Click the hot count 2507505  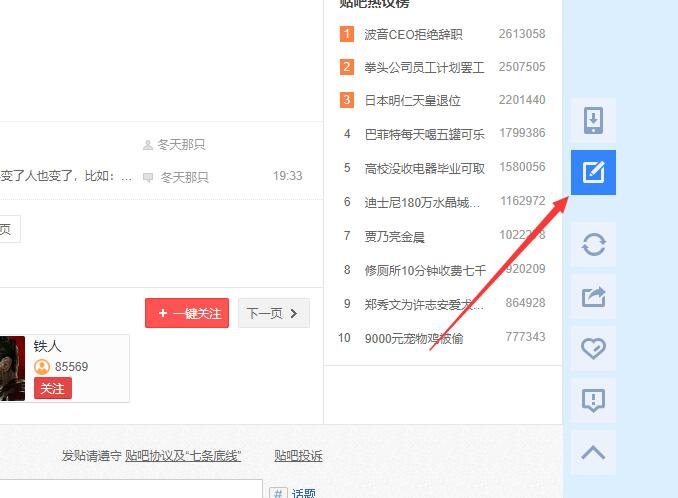(x=522, y=67)
